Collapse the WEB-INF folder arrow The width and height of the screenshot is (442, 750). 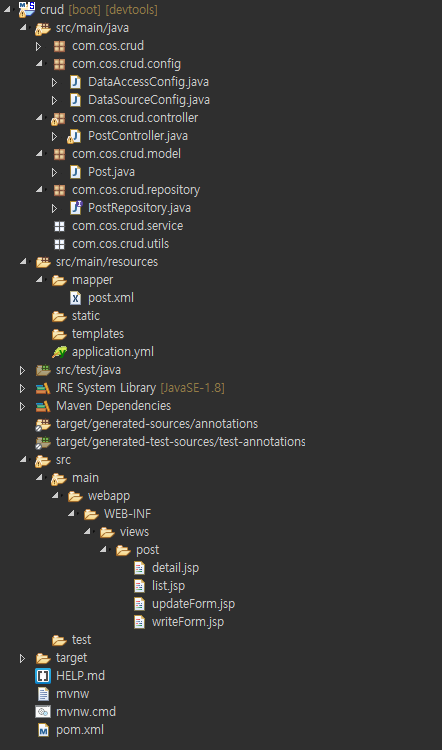[x=71, y=514]
